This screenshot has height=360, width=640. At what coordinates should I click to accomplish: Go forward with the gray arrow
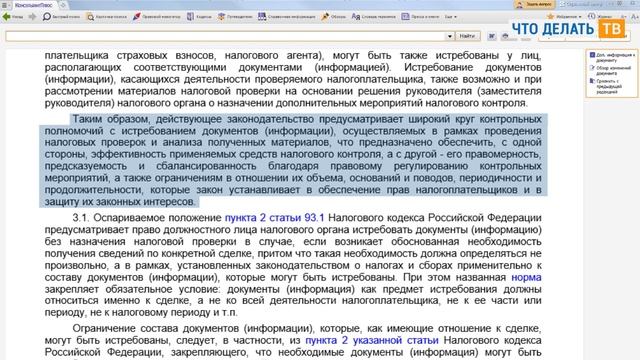32,17
